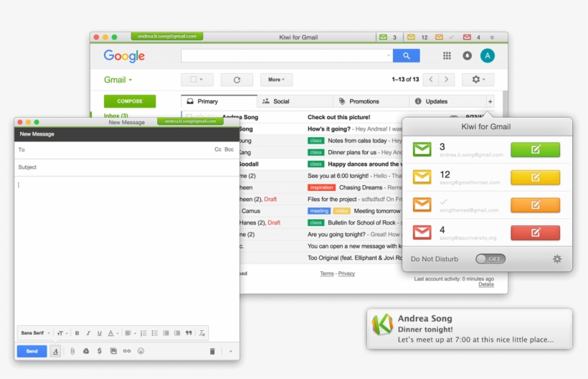Open the More actions dropdown
This screenshot has height=379, width=588.
[x=276, y=80]
